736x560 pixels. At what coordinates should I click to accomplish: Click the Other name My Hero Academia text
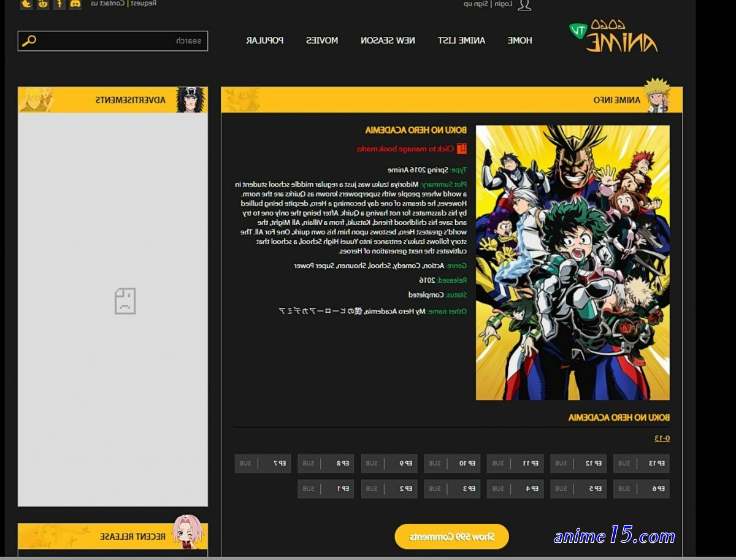pos(372,311)
